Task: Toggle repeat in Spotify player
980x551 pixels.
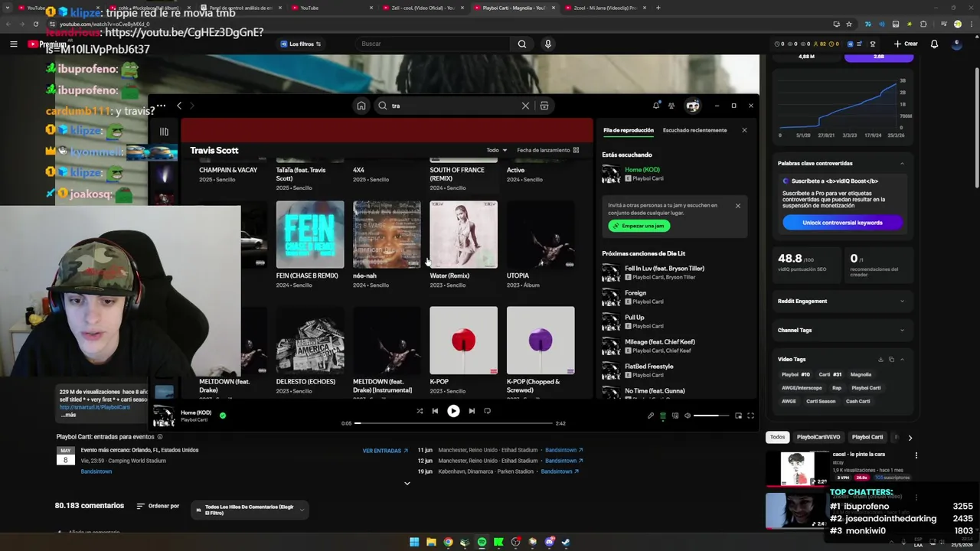Action: (487, 411)
